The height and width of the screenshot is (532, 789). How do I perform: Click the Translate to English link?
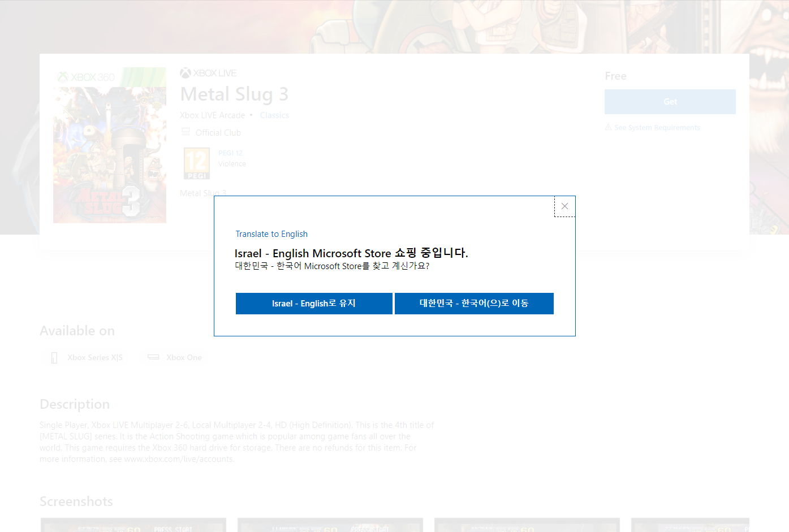pyautogui.click(x=271, y=234)
